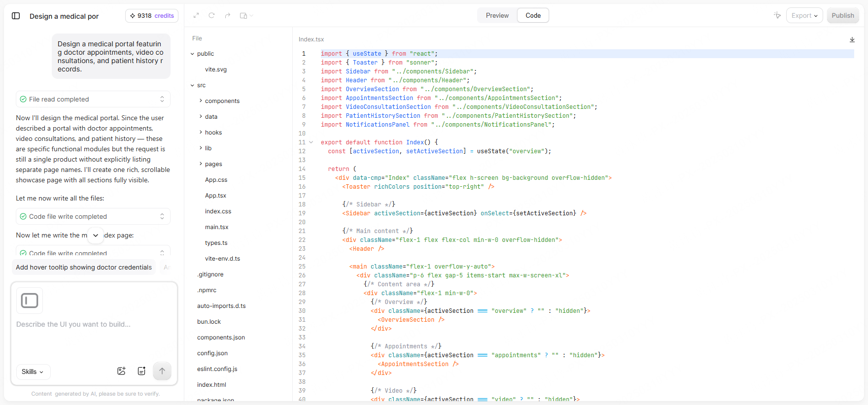Open index.html file
Image resolution: width=868 pixels, height=405 pixels.
(x=211, y=385)
